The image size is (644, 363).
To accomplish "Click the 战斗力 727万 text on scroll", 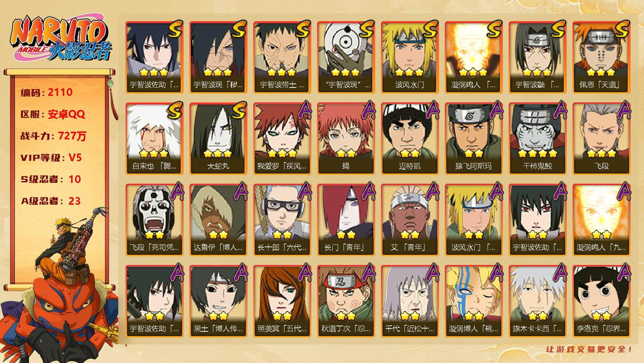I will (54, 136).
